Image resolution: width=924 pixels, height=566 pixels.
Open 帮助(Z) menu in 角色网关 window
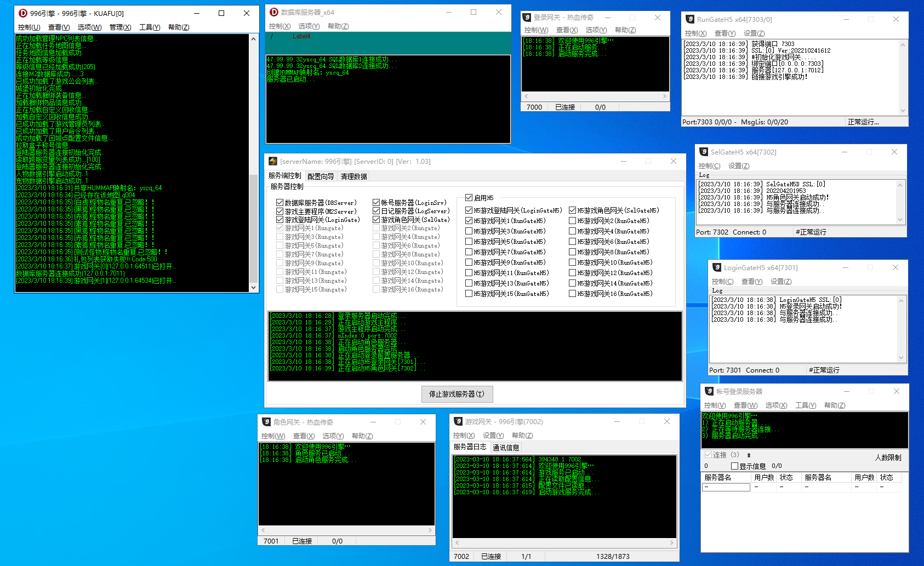(362, 436)
